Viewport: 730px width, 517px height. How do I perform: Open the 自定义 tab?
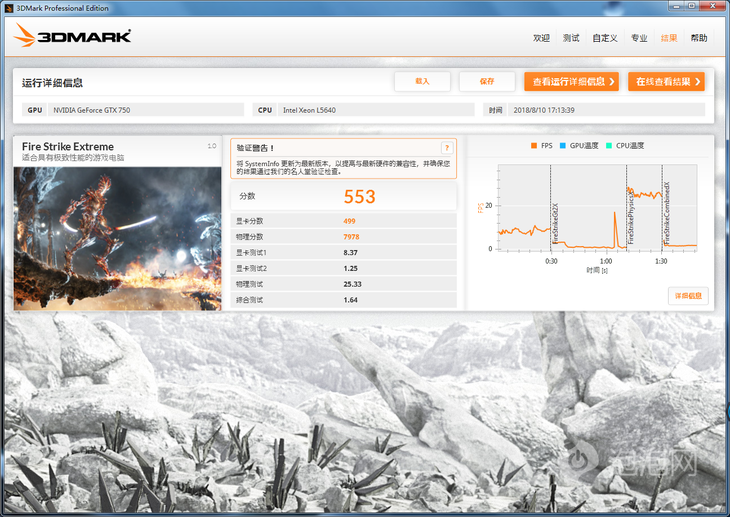[604, 38]
